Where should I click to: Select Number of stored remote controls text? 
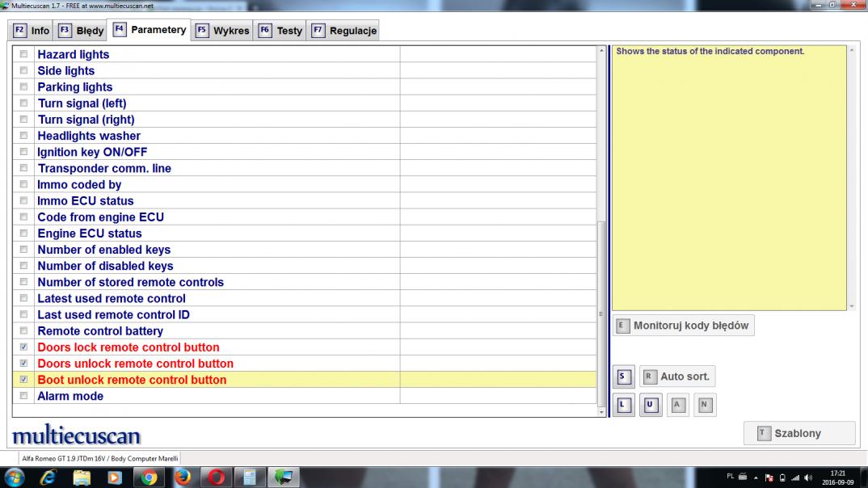point(131,282)
